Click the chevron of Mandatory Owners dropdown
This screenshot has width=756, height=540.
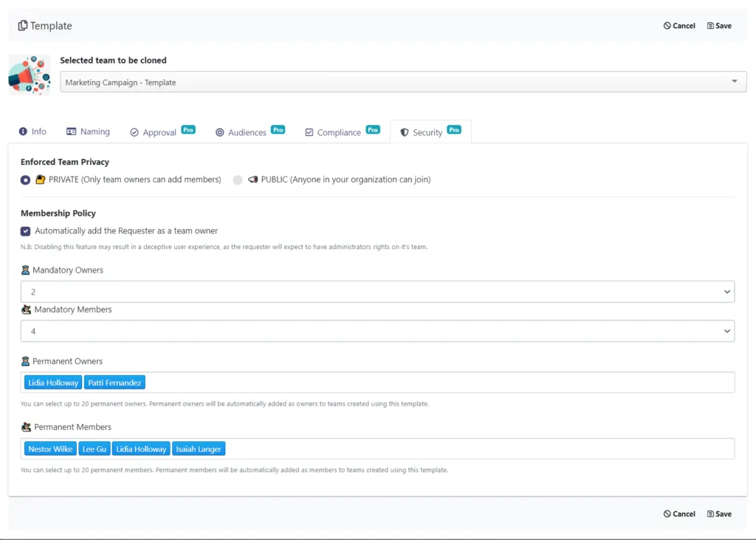coord(726,292)
